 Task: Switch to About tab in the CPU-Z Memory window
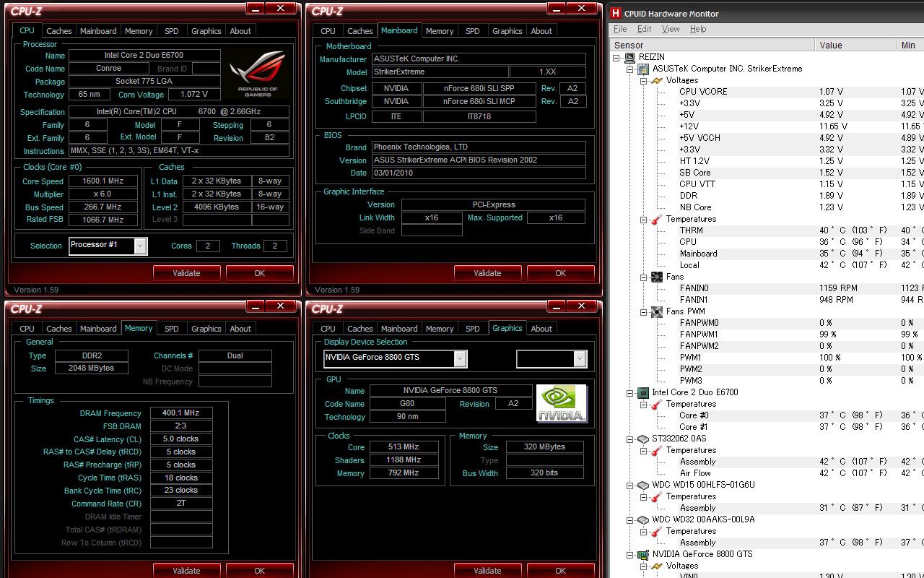tap(240, 329)
